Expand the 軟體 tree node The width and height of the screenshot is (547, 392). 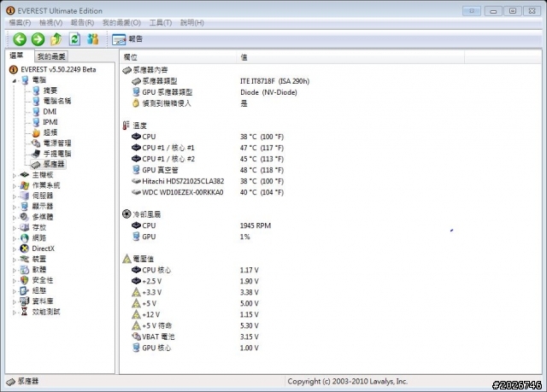(15, 270)
